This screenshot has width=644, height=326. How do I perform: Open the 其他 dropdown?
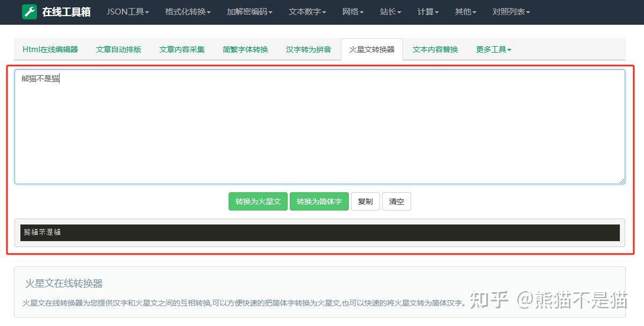pos(466,12)
